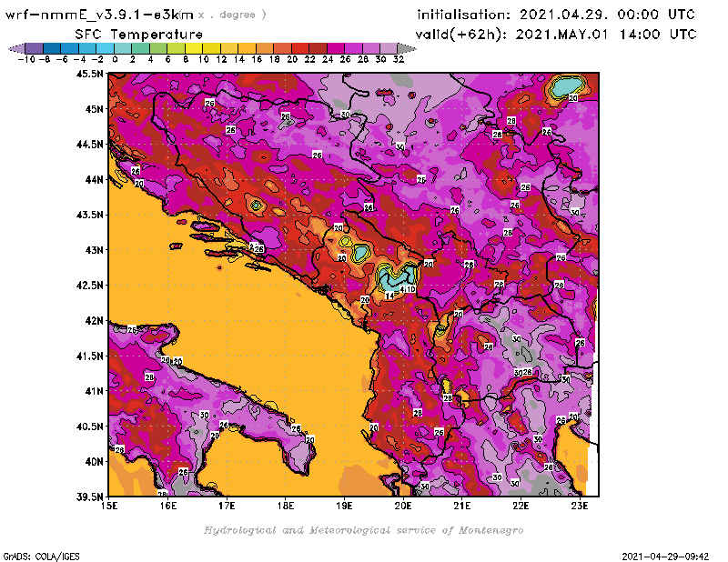The height and width of the screenshot is (562, 728).
Task: Click the '45.5N' latitude label
Action: pos(90,74)
